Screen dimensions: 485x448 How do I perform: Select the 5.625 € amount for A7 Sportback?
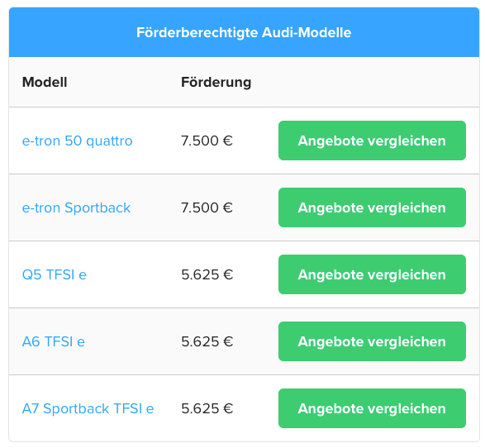pos(207,408)
